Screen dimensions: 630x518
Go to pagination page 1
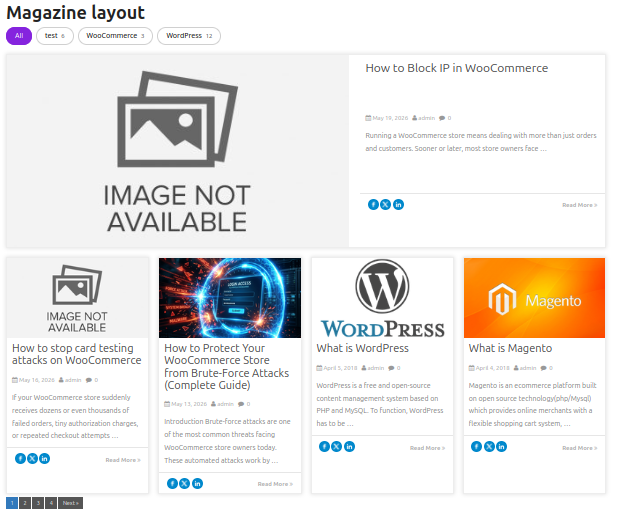click(x=12, y=503)
